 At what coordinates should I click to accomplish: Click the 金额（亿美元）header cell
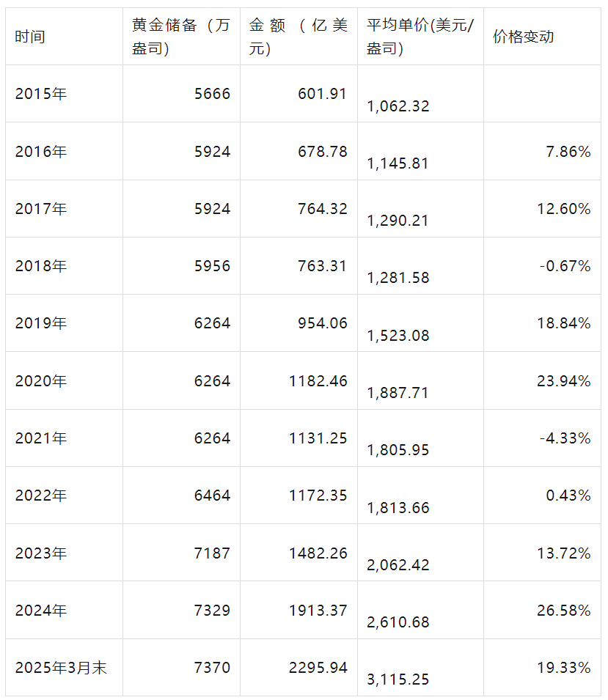[298, 36]
